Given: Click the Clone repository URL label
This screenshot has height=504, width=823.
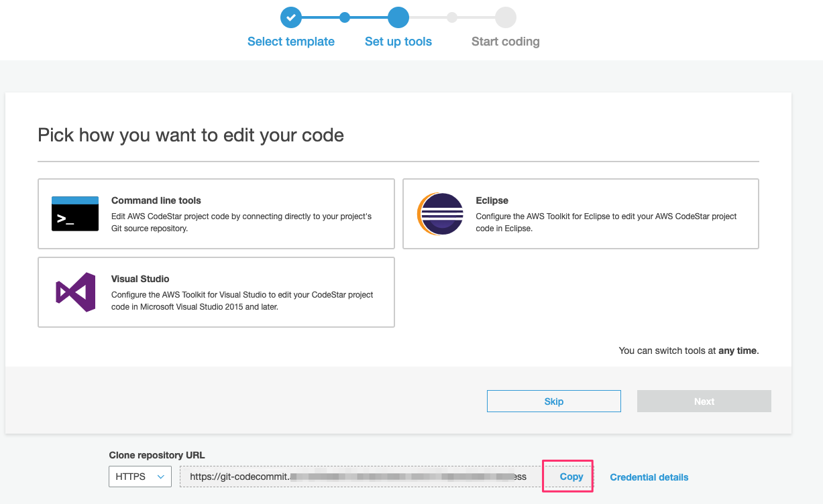Looking at the screenshot, I should click(157, 455).
